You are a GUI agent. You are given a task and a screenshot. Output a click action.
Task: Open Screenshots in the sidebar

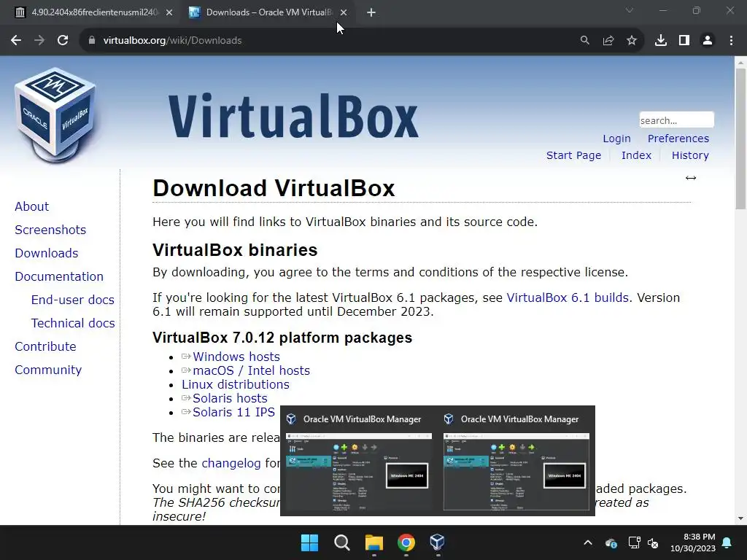click(x=50, y=230)
